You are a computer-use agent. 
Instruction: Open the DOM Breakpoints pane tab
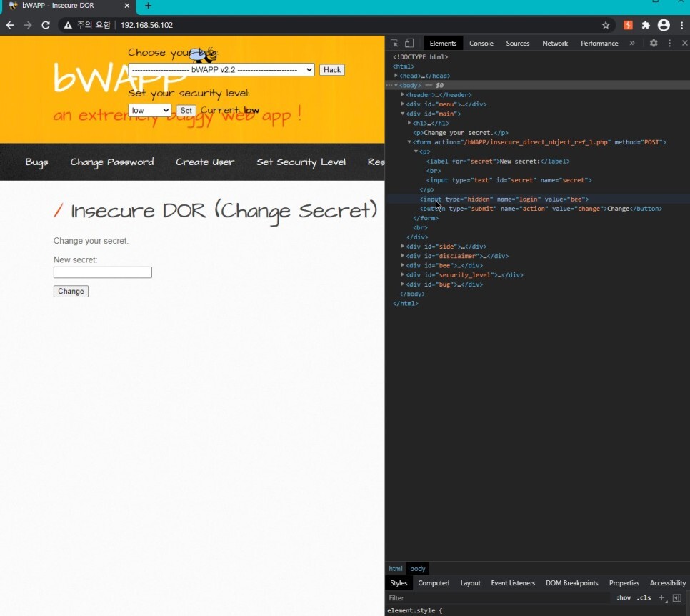pyautogui.click(x=571, y=582)
